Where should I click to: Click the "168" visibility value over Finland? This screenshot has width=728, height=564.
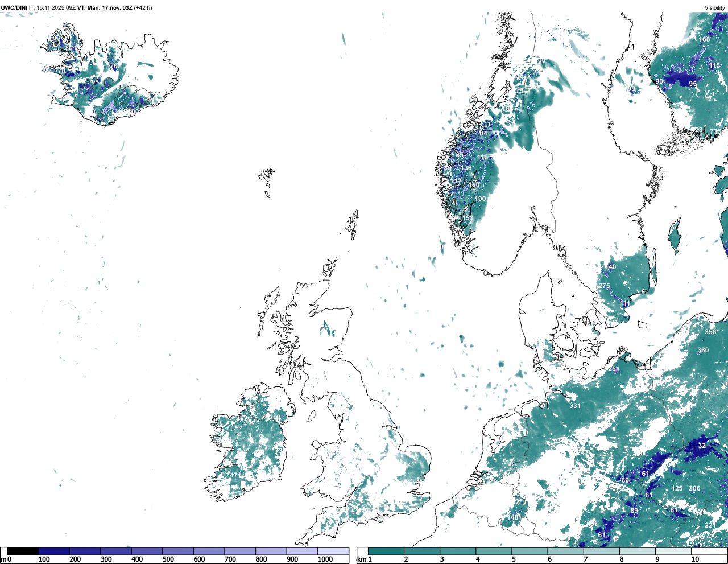coord(705,39)
